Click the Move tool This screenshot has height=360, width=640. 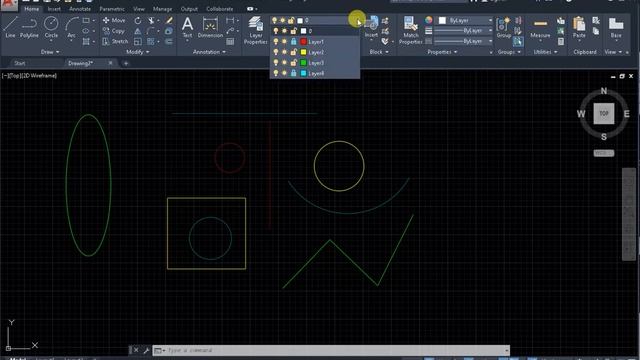pos(114,20)
